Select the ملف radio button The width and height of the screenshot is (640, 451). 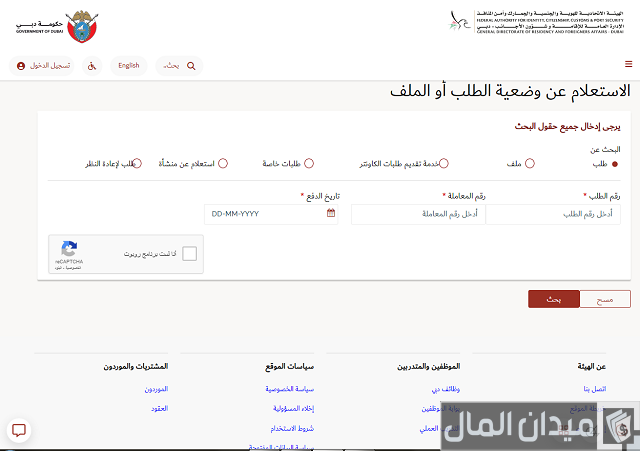point(529,164)
